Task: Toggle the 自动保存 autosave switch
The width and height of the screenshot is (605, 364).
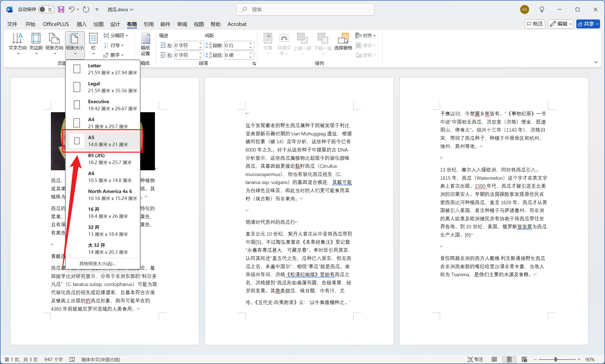Action: coord(46,9)
